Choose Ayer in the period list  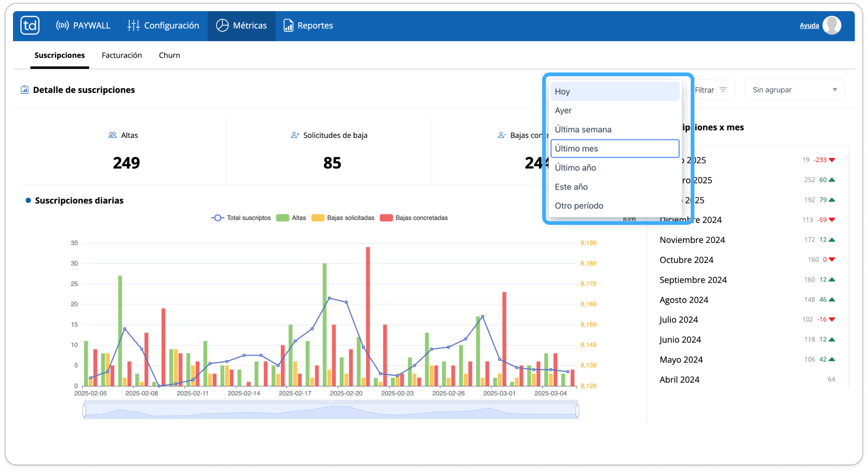(615, 111)
